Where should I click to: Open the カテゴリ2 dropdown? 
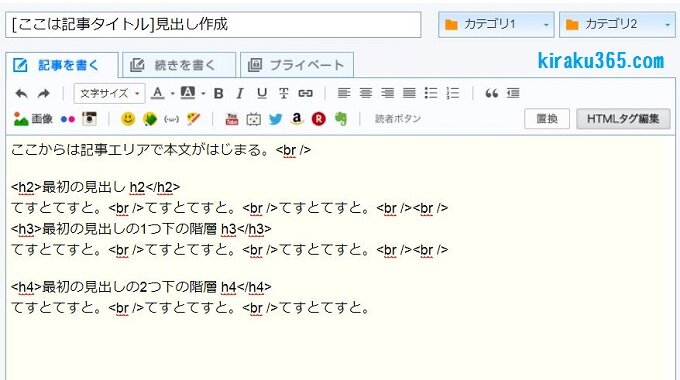618,25
